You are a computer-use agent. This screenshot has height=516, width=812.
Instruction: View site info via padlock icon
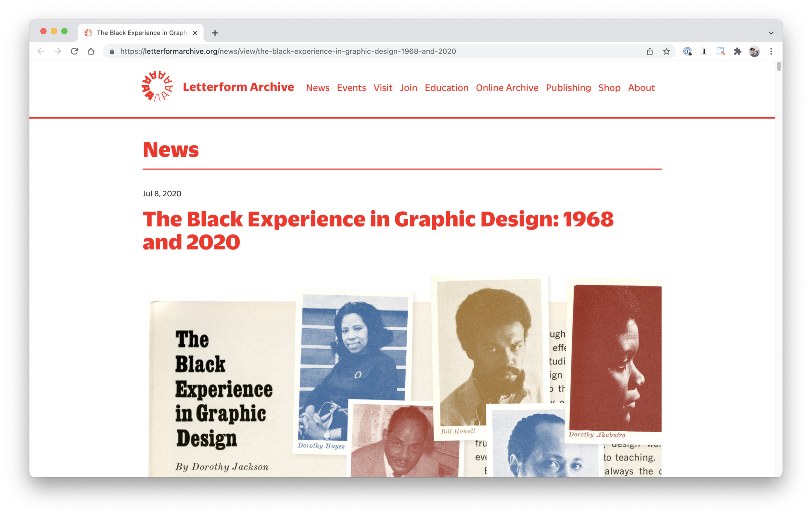[x=112, y=51]
